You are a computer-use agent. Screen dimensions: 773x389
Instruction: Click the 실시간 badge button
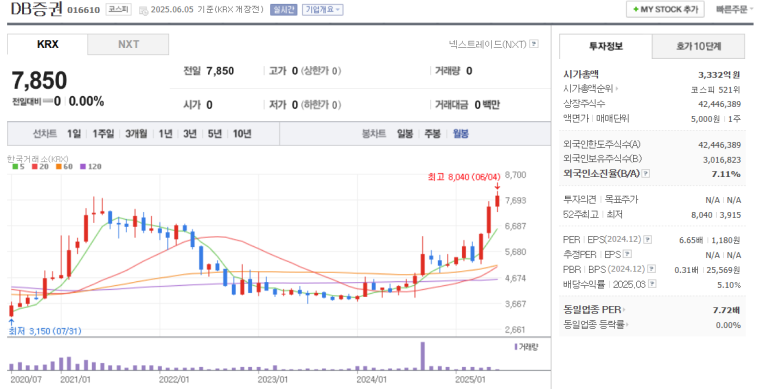(x=283, y=9)
